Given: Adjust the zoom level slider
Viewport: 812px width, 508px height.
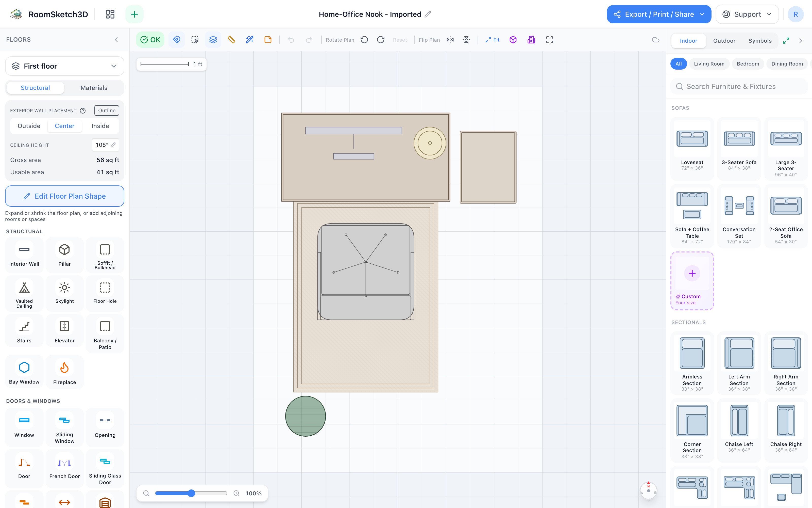Looking at the screenshot, I should [191, 493].
